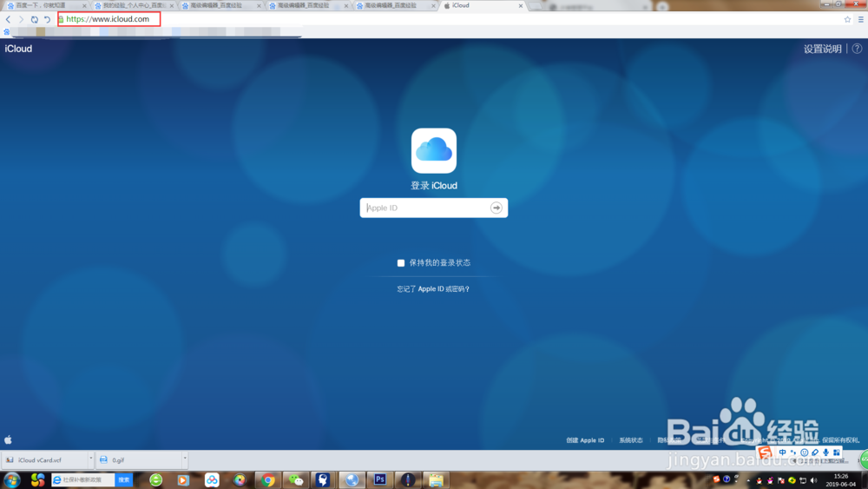Show hidden system tray icons
The height and width of the screenshot is (489, 868).
pyautogui.click(x=748, y=480)
